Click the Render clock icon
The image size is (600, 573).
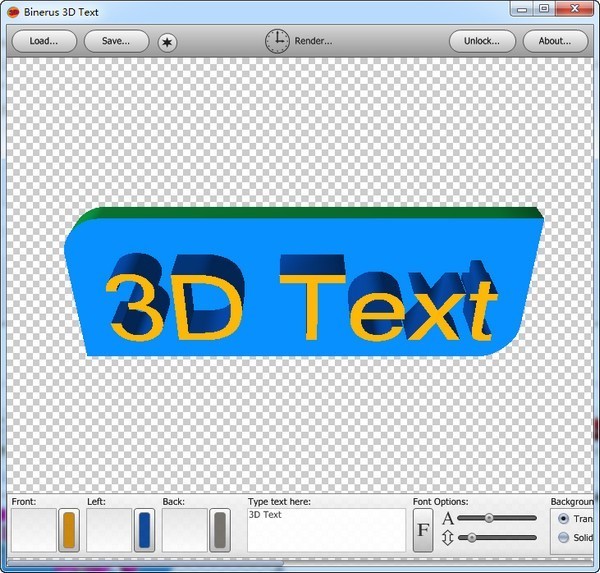(277, 41)
